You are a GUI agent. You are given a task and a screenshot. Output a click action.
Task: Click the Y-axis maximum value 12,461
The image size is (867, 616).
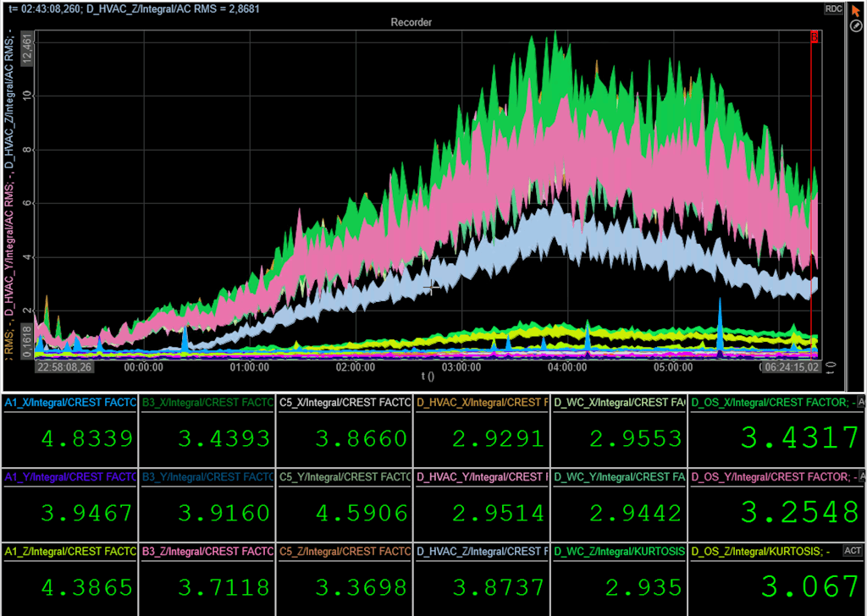27,48
